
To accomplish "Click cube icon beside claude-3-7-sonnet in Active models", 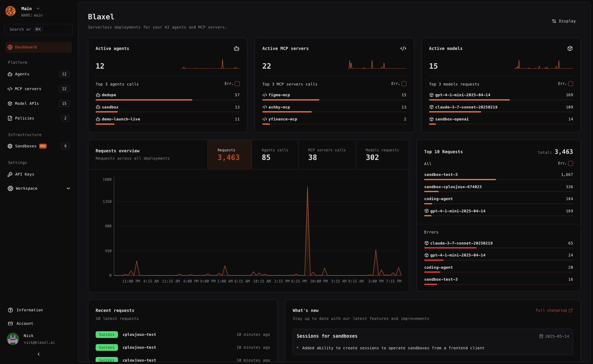I will (x=431, y=107).
